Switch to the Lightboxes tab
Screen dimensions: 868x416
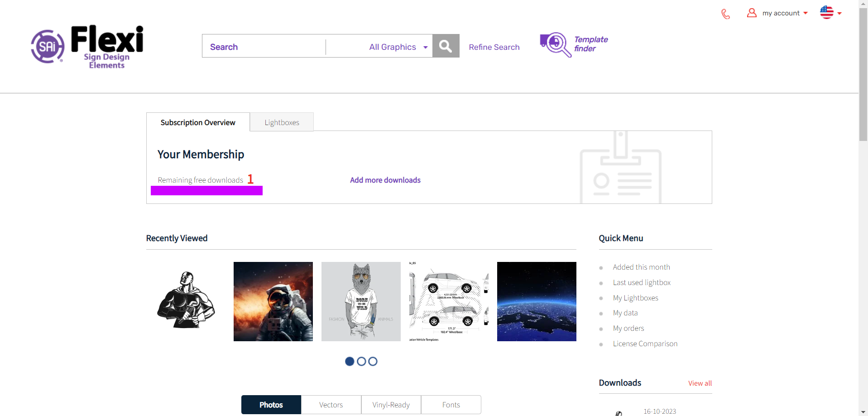coord(282,122)
